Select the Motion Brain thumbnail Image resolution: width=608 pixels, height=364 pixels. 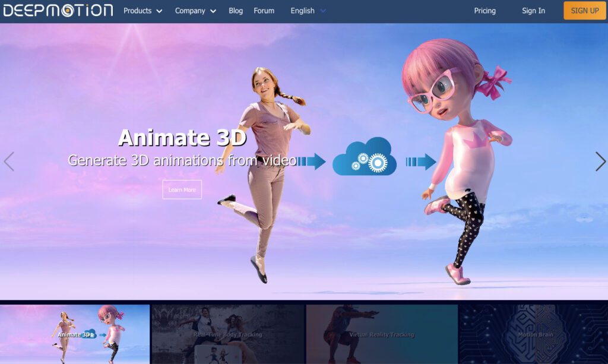click(x=534, y=334)
